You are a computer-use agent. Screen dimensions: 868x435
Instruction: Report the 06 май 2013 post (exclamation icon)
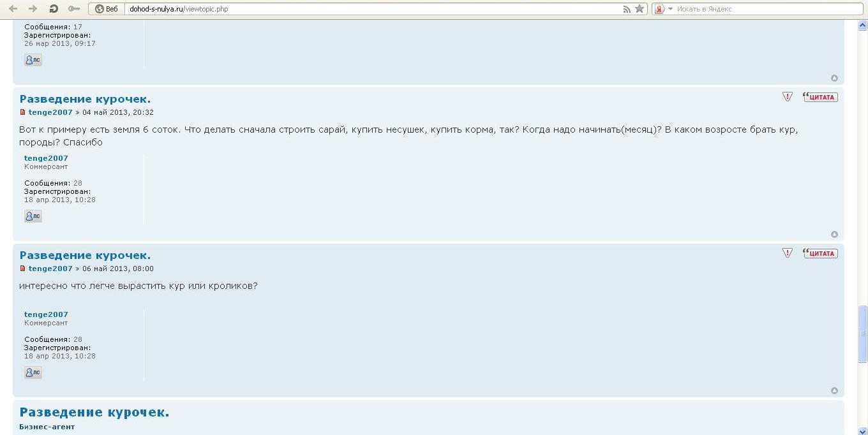click(x=788, y=253)
